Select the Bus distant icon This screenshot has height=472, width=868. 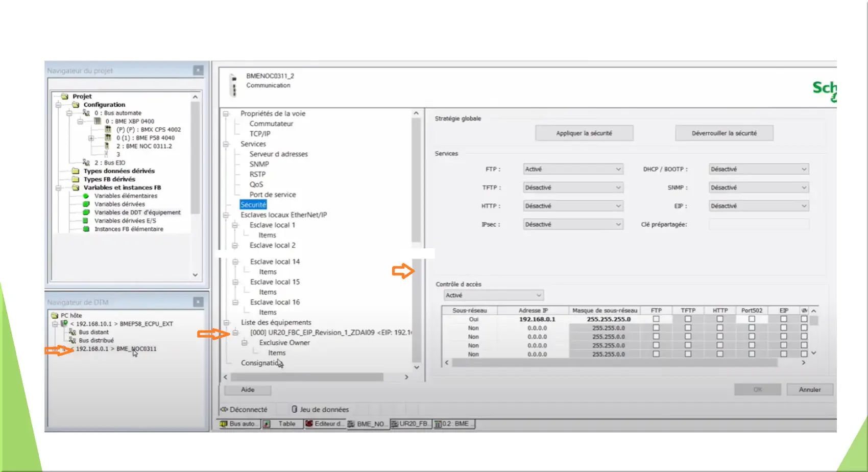(x=73, y=332)
